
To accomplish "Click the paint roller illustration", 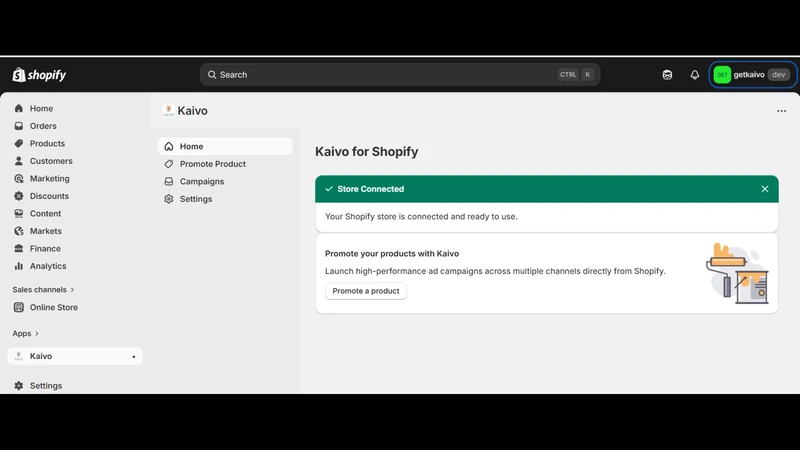I will coord(737,273).
